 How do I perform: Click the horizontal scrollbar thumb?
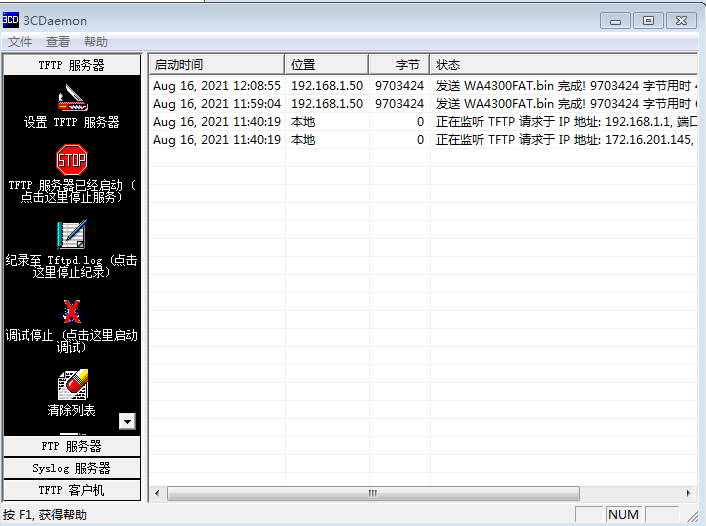pos(373,493)
